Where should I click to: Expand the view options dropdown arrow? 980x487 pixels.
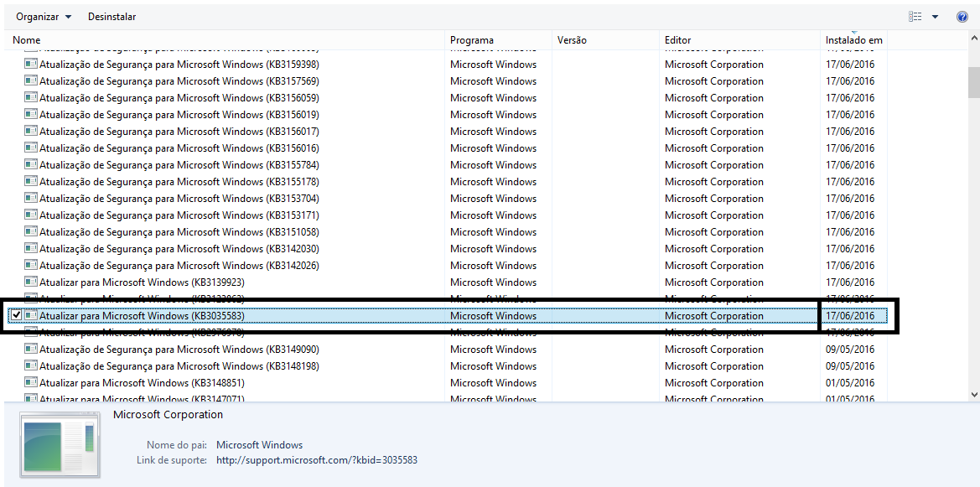935,17
